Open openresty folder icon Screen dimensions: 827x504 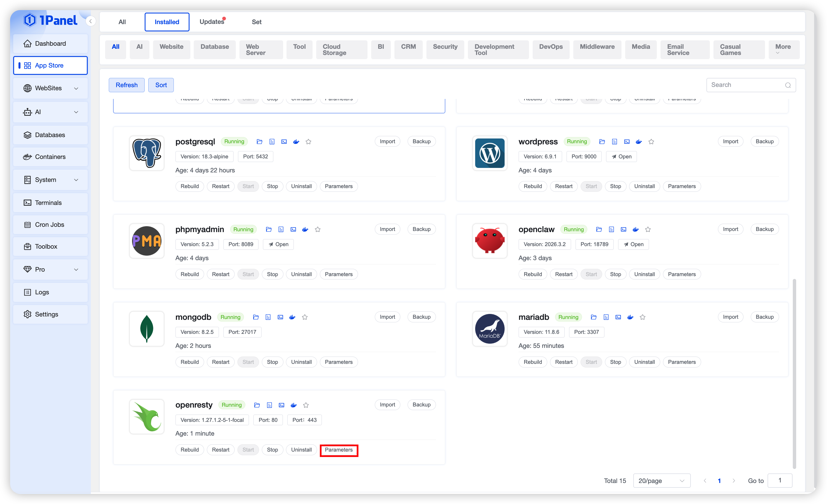tap(257, 405)
